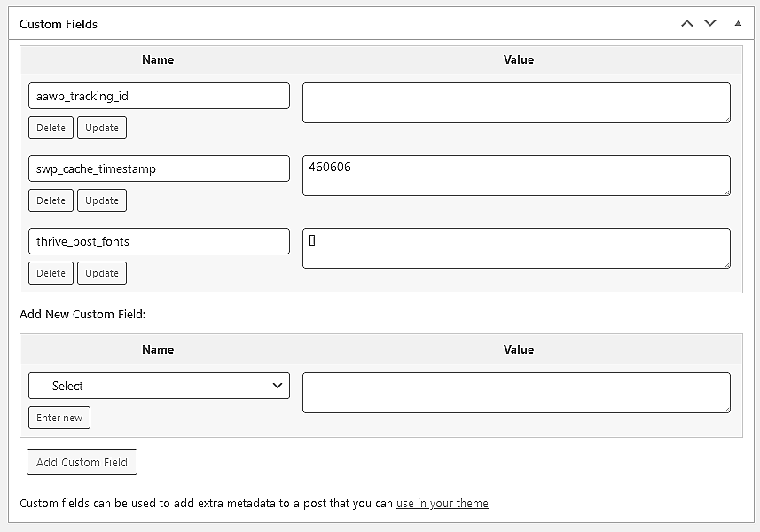Viewport: 760px width, 532px height.
Task: Follow the use in your theme link
Action: point(443,503)
